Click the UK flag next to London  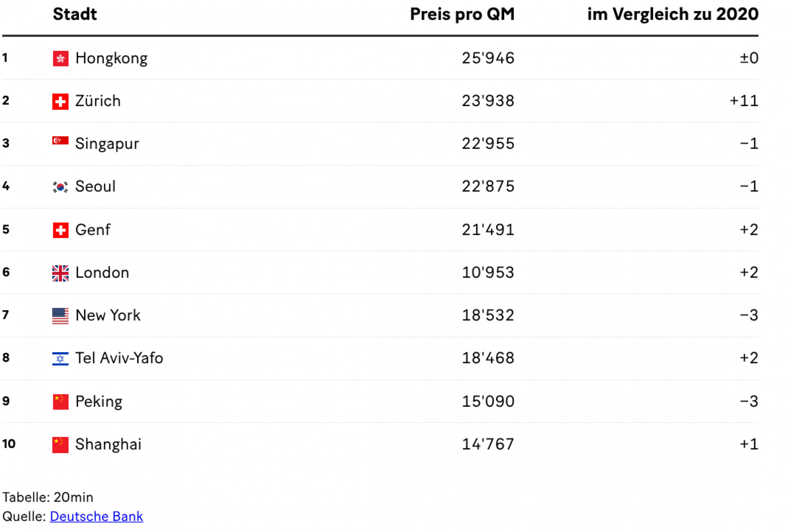pos(60,273)
